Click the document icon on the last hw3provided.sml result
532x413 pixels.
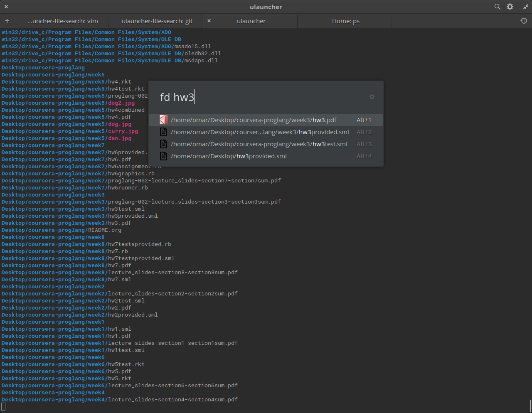(163, 156)
